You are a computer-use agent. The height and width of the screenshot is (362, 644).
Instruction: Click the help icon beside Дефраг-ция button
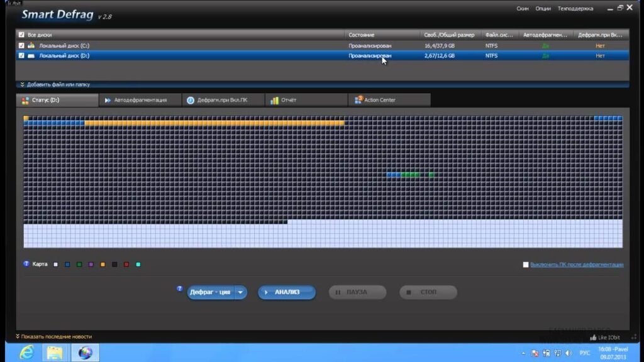tap(179, 288)
